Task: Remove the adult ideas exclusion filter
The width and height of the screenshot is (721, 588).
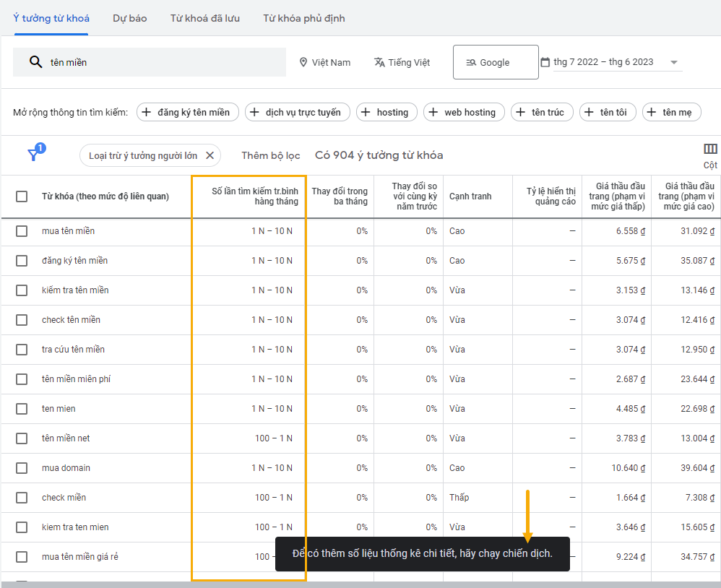Action: 210,155
